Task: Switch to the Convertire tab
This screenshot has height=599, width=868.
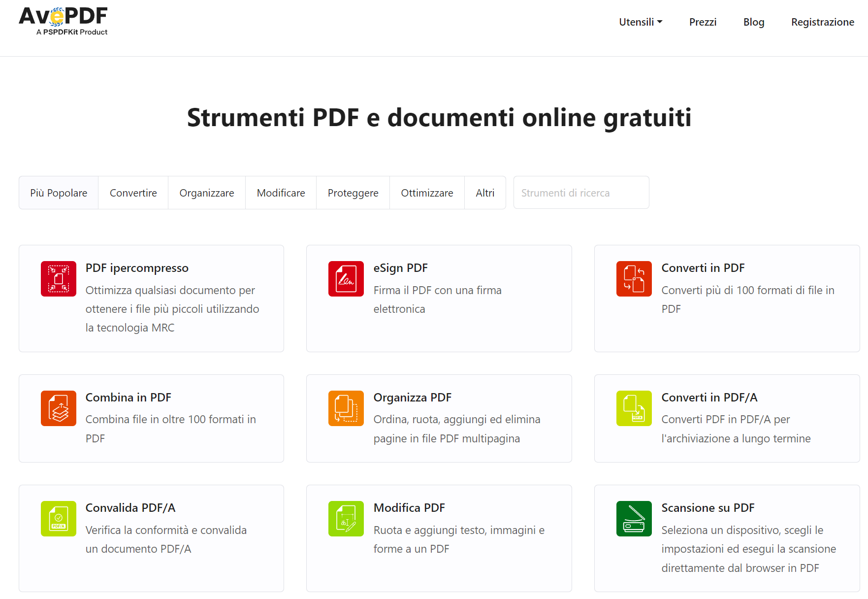Action: coord(133,193)
